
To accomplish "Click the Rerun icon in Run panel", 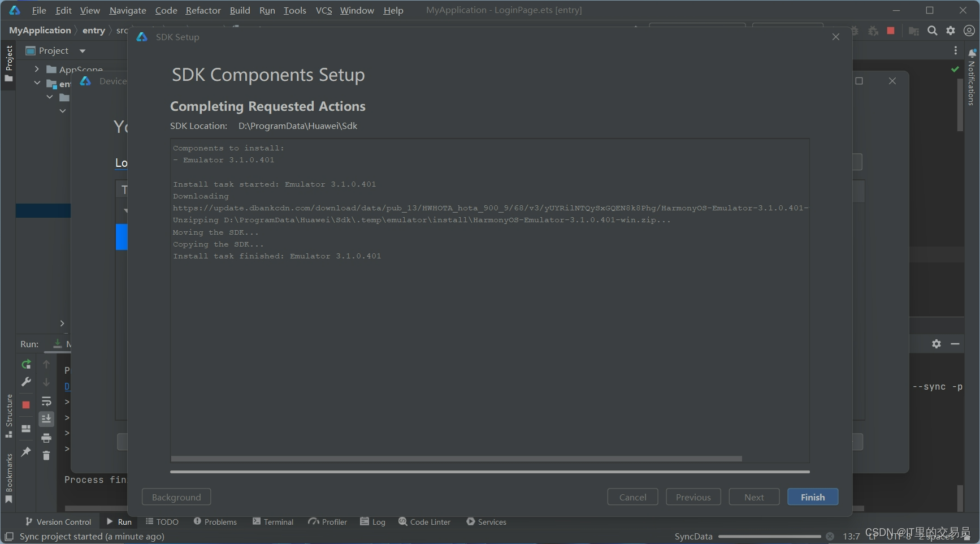I will [x=26, y=364].
